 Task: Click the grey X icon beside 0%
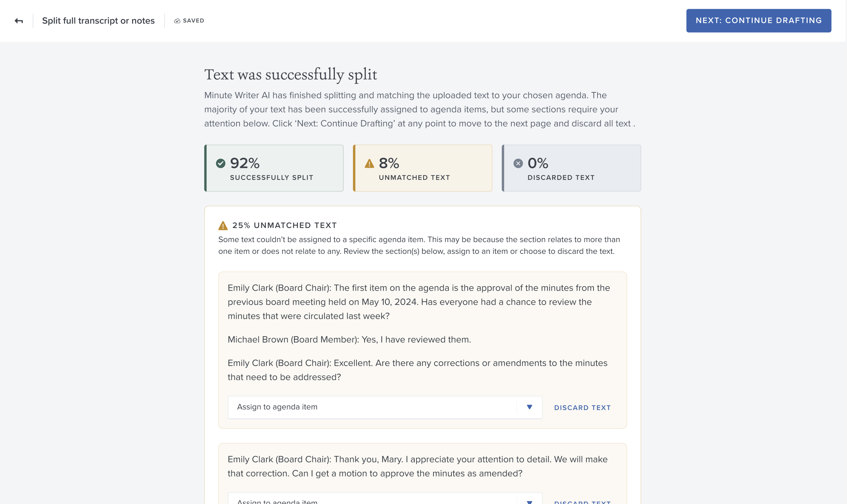pyautogui.click(x=518, y=163)
